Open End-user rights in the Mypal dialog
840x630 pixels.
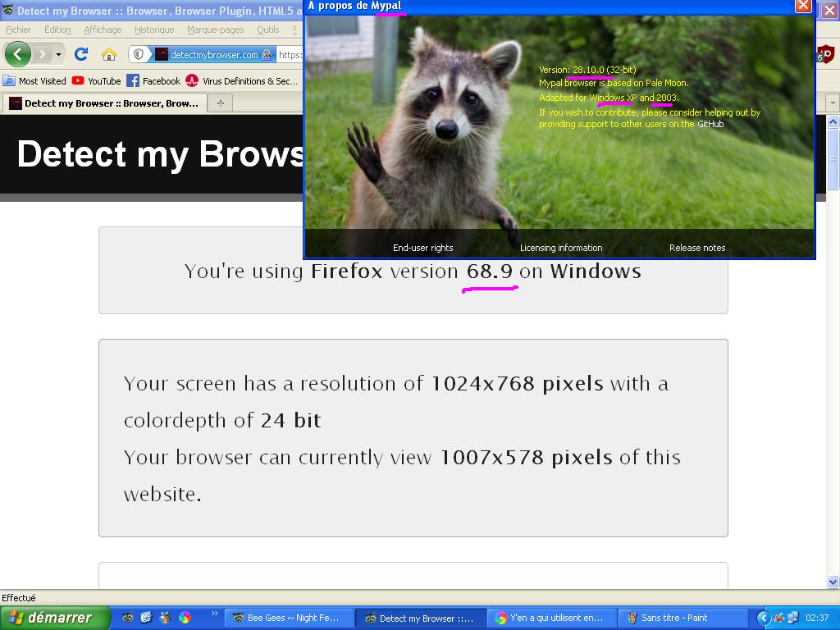(422, 248)
